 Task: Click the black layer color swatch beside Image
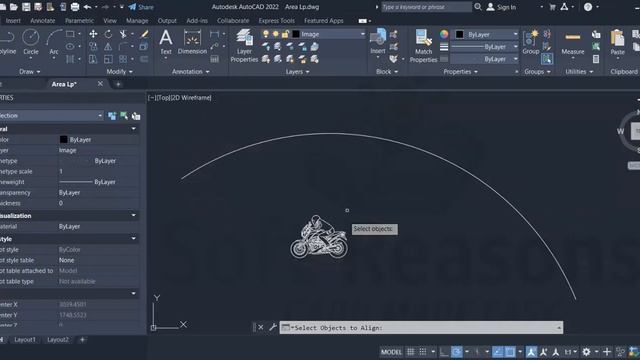296,34
